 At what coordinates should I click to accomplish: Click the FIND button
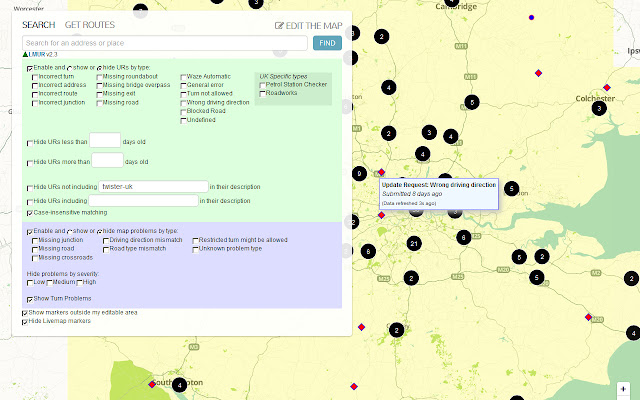pyautogui.click(x=327, y=43)
